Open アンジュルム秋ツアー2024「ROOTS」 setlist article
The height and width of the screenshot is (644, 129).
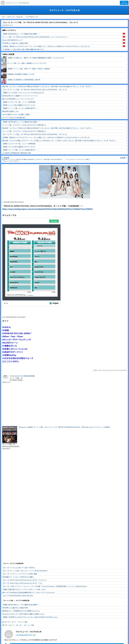[x=19, y=567]
